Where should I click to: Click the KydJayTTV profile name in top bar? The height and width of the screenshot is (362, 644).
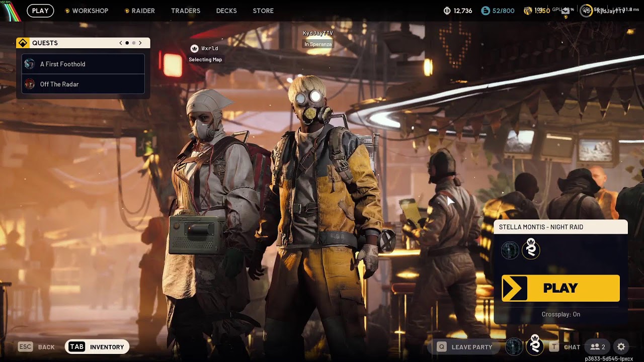[x=611, y=11]
